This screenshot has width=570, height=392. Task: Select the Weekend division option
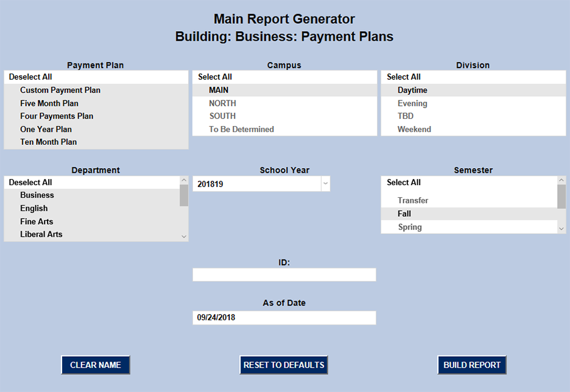pyautogui.click(x=414, y=129)
